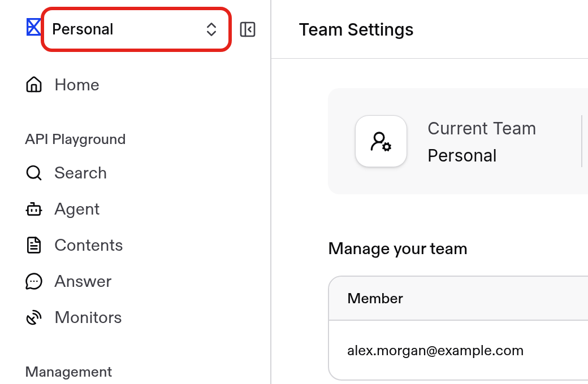Collapse the sidebar panel
Viewport: 588px width, 384px height.
(248, 29)
